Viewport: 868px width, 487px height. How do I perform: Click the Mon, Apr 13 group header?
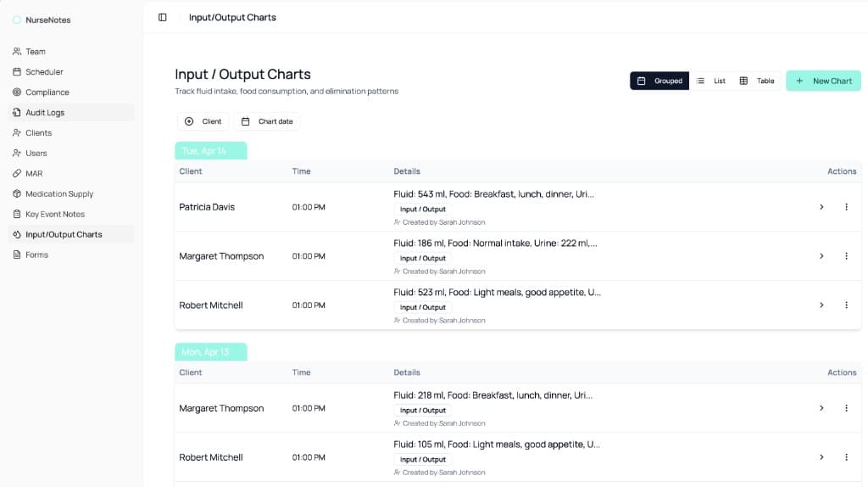tap(211, 352)
